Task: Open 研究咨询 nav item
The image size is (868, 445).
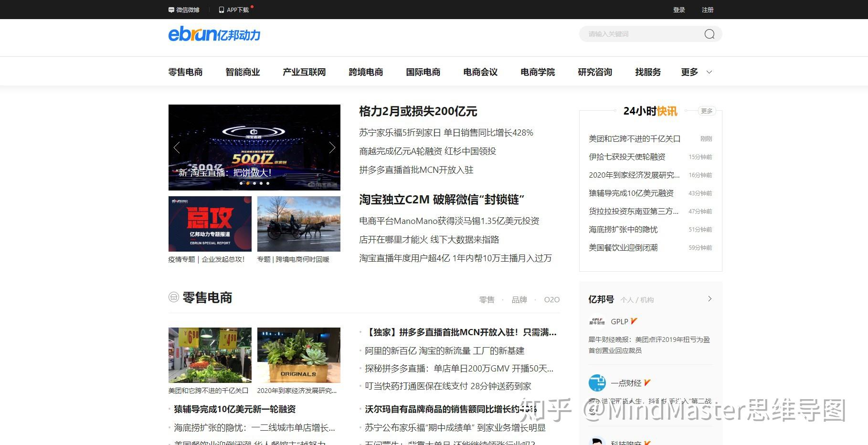Action: [595, 72]
